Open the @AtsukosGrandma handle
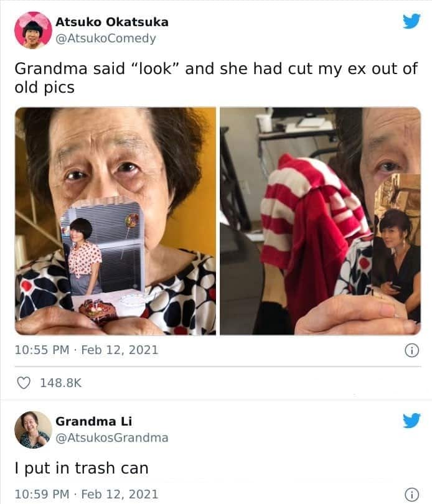 tap(112, 438)
